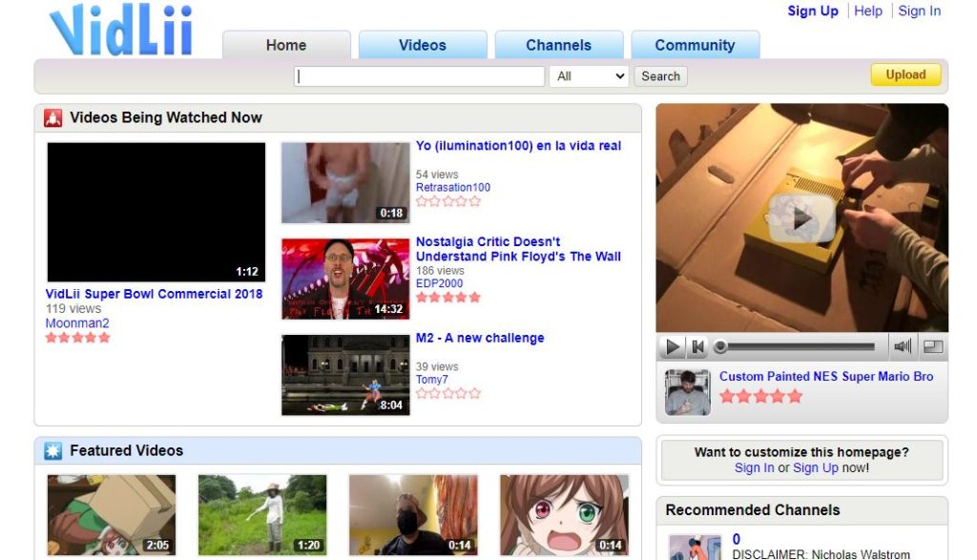The image size is (977, 560).
Task: Click Sign Up in customize homepage box
Action: pos(816,467)
